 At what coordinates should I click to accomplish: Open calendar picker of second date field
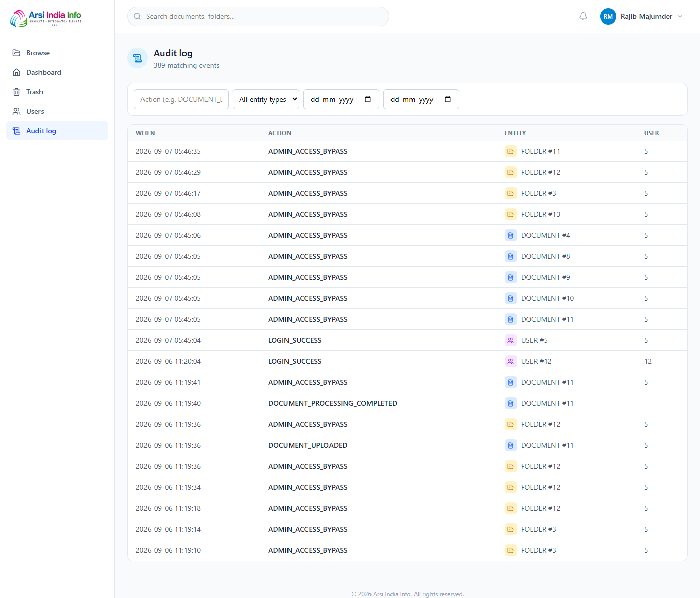pos(448,99)
